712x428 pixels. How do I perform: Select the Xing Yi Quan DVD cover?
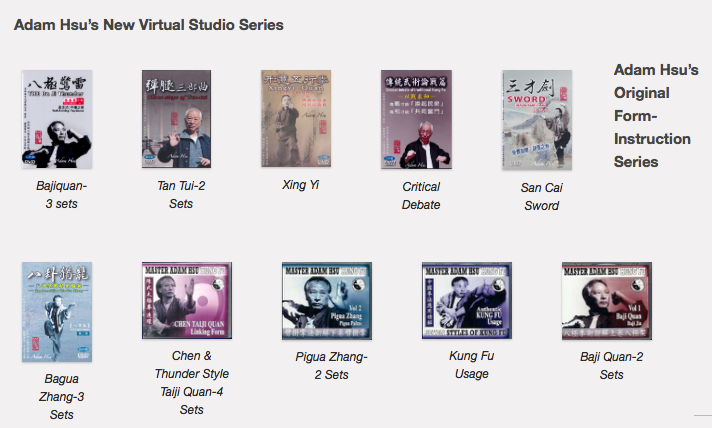296,118
